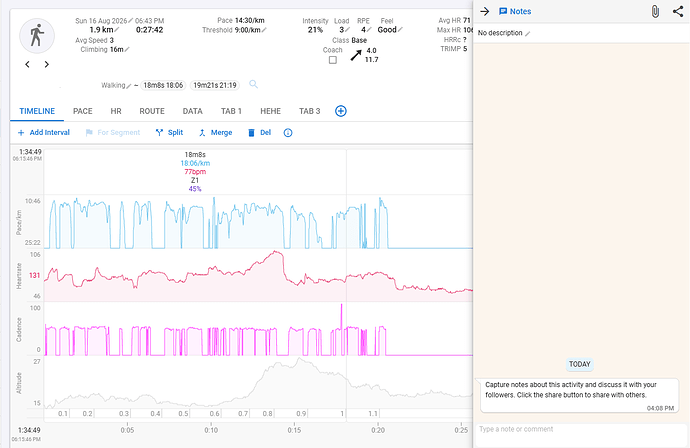Click the 1 km marker on timeline
The image size is (690, 448).
click(x=342, y=414)
